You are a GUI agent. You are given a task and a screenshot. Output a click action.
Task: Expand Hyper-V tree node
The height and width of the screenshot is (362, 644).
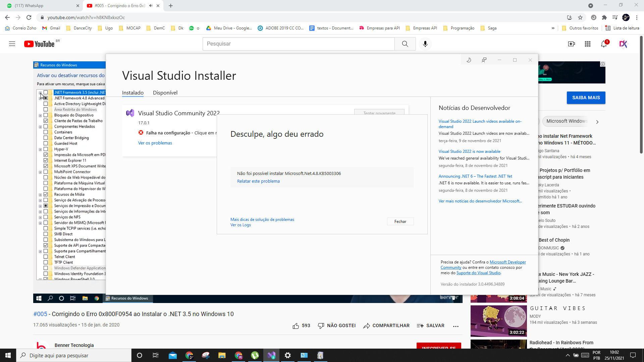(x=40, y=150)
